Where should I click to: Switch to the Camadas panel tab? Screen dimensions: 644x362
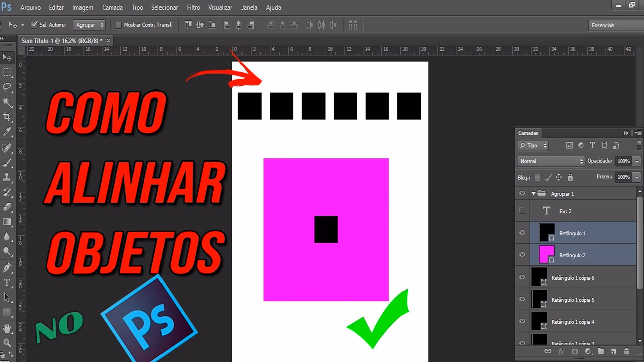click(528, 133)
